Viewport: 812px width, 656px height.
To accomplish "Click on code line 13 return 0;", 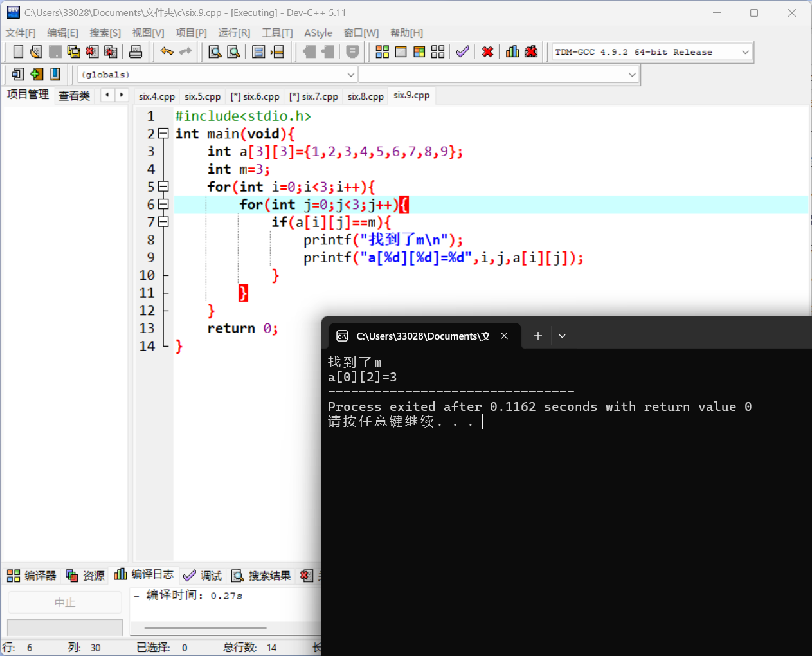I will [242, 329].
